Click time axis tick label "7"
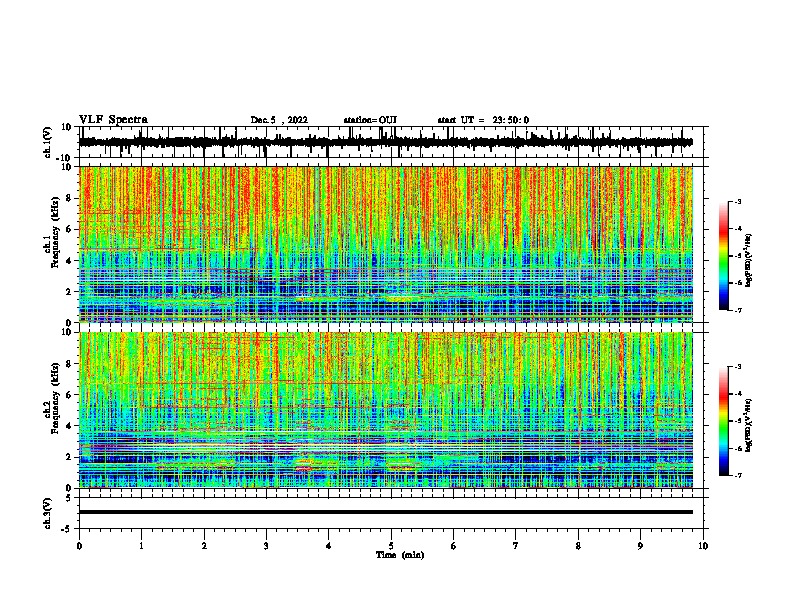 [516, 546]
